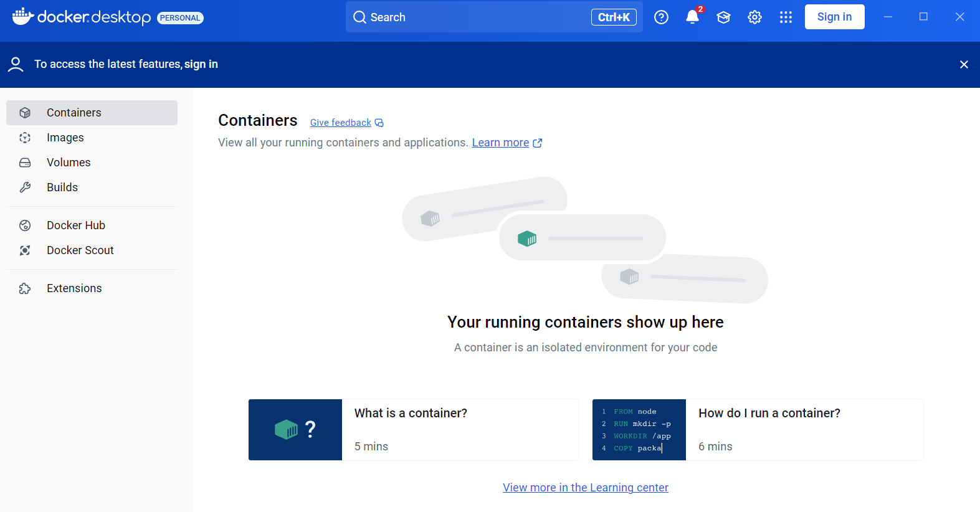This screenshot has width=980, height=512.
Task: Click the Containers page heading
Action: click(258, 120)
